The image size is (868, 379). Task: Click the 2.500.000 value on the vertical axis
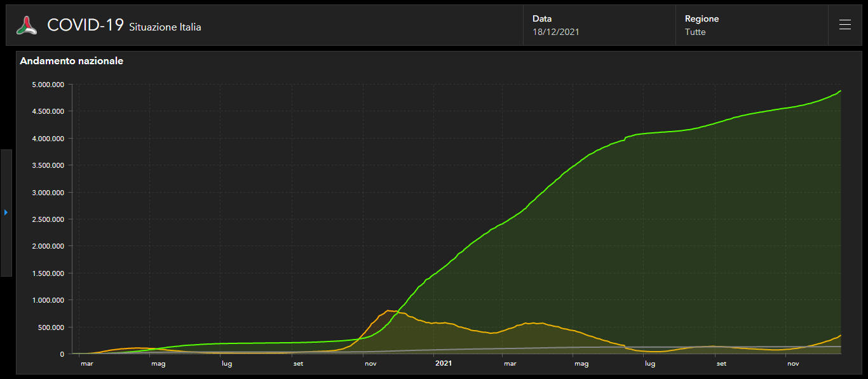pos(48,219)
